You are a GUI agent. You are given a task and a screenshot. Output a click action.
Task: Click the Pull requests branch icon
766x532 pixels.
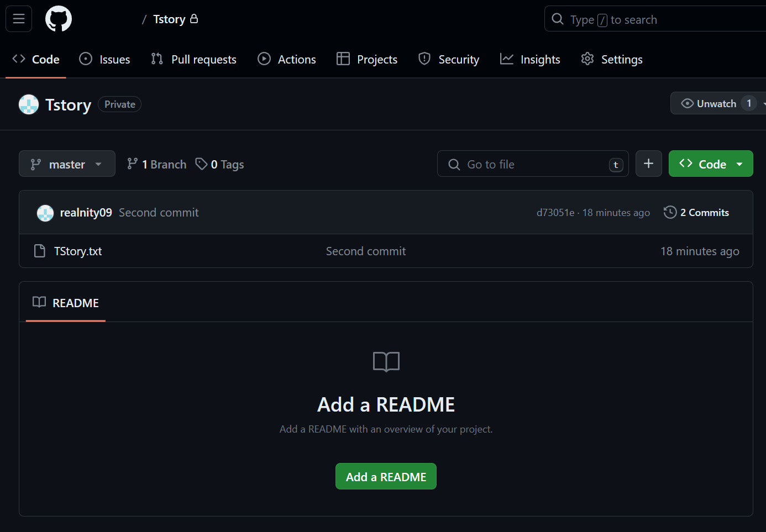click(157, 59)
